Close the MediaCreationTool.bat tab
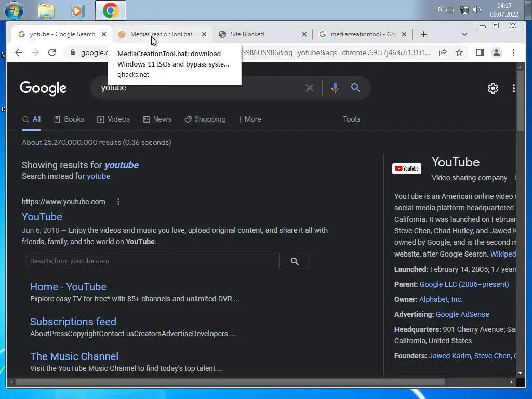 tap(204, 34)
